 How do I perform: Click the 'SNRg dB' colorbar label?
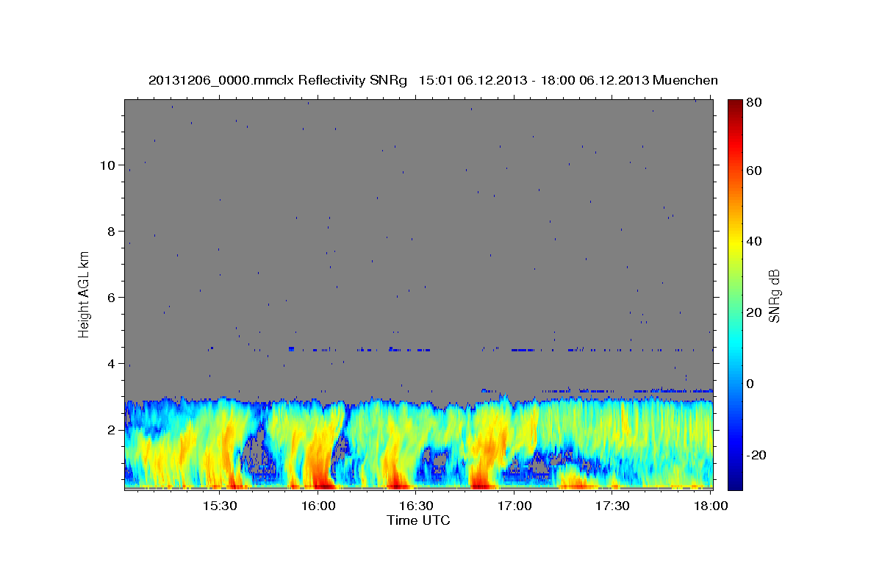(774, 295)
